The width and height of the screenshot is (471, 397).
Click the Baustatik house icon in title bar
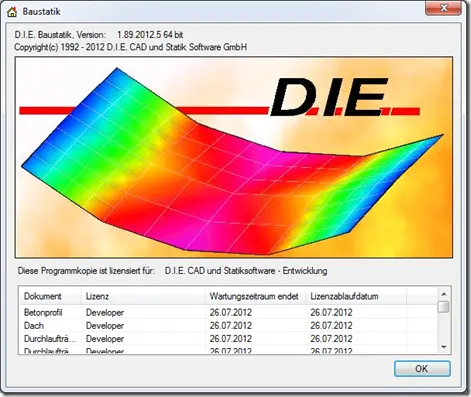[12, 12]
